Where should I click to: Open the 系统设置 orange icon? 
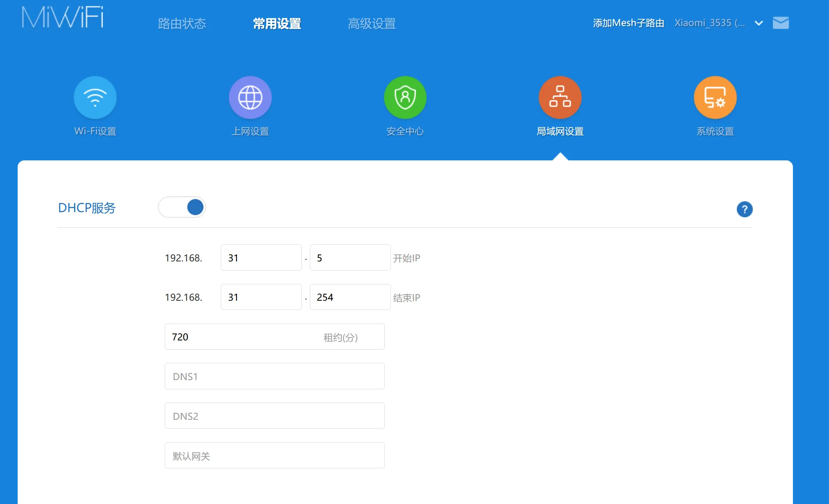click(x=715, y=97)
